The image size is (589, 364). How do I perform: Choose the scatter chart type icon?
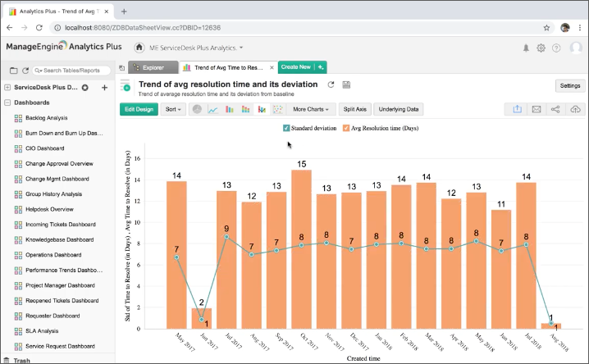click(x=278, y=109)
